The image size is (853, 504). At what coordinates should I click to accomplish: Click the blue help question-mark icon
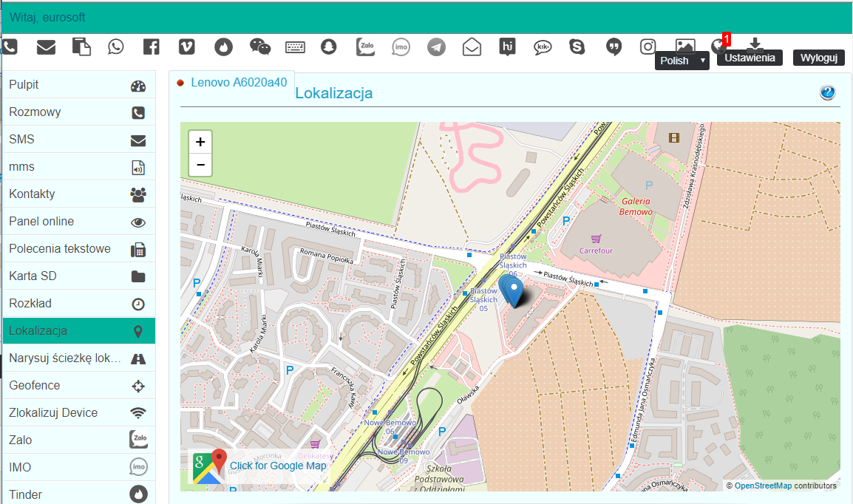coord(827,92)
